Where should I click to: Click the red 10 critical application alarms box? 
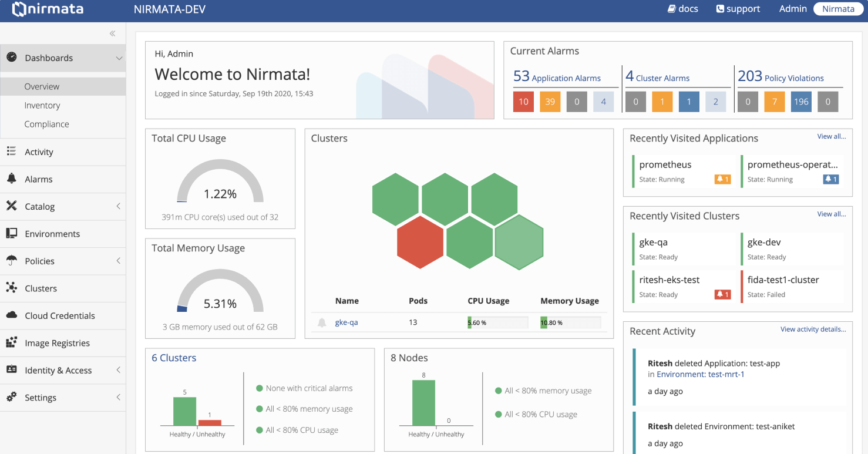(523, 102)
